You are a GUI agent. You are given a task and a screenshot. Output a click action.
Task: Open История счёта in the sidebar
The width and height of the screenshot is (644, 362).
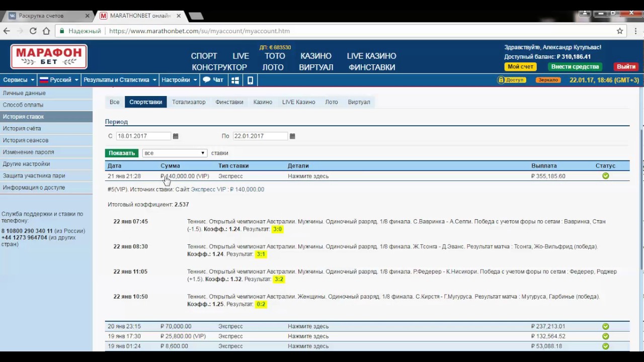tap(46, 129)
